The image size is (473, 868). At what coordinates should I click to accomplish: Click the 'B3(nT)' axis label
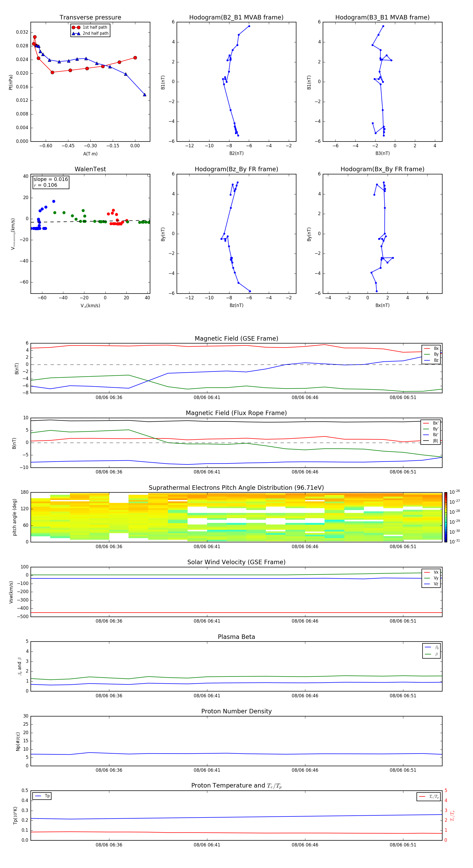pyautogui.click(x=382, y=153)
